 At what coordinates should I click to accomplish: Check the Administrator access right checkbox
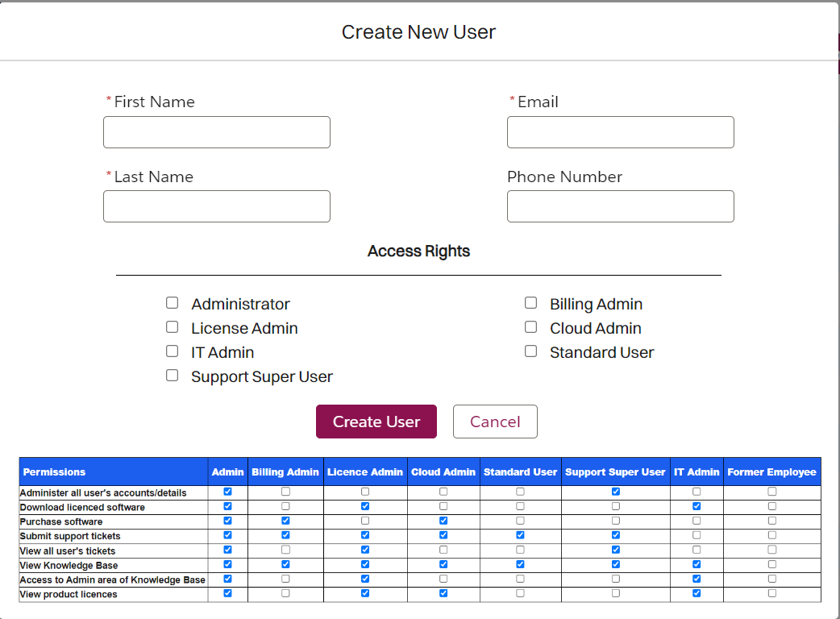172,302
